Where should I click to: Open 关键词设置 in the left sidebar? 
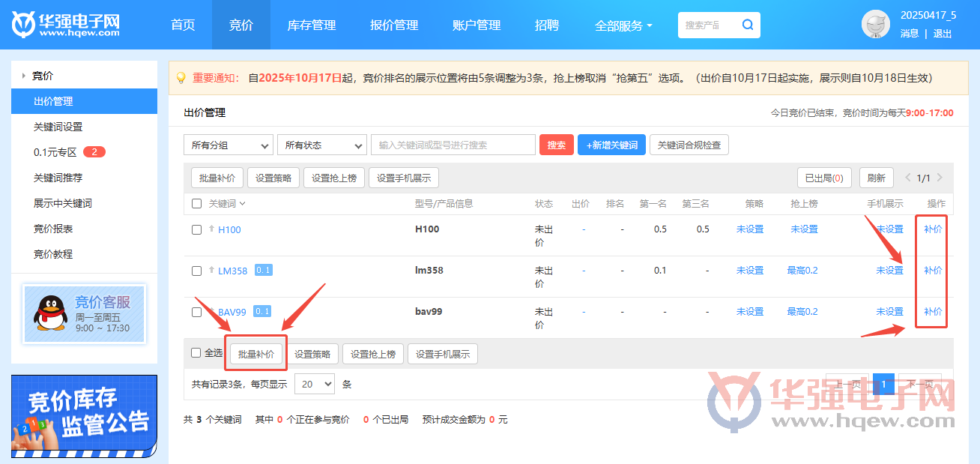pyautogui.click(x=58, y=127)
